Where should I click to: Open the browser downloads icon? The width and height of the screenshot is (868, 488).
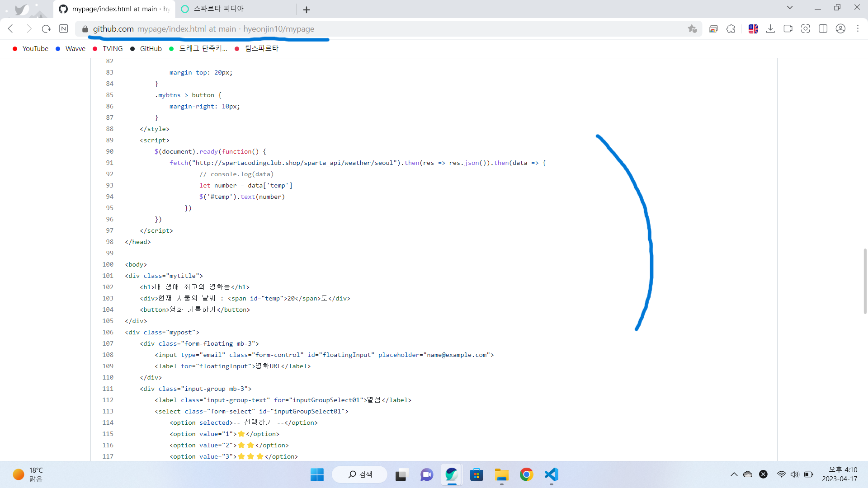(x=771, y=29)
